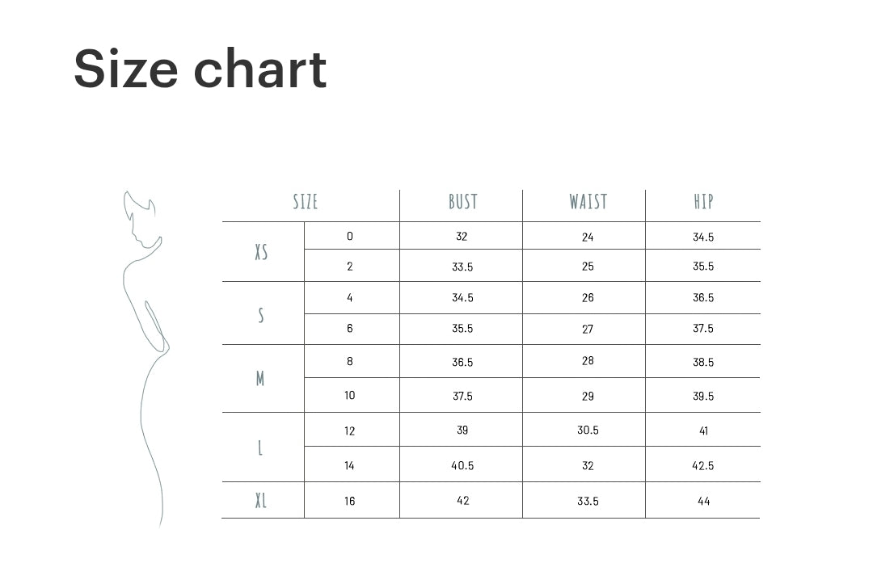
Task: Click the Size chart heading
Action: coord(200,69)
